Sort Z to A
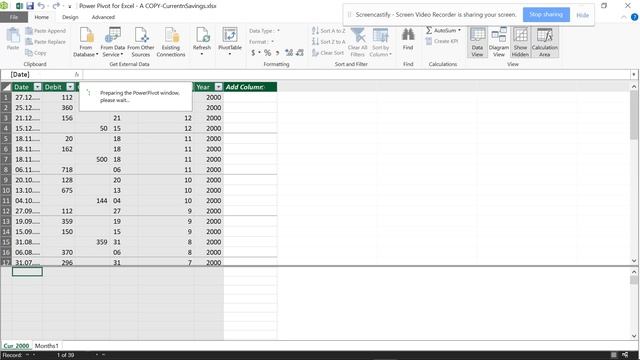The image size is (640, 360). (329, 42)
